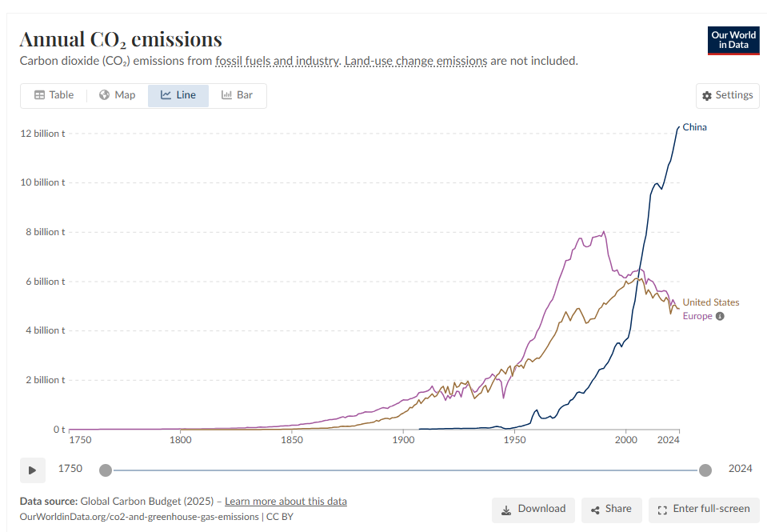Switch to the Map tab
Viewport: 767px width, 532px height.
117,95
